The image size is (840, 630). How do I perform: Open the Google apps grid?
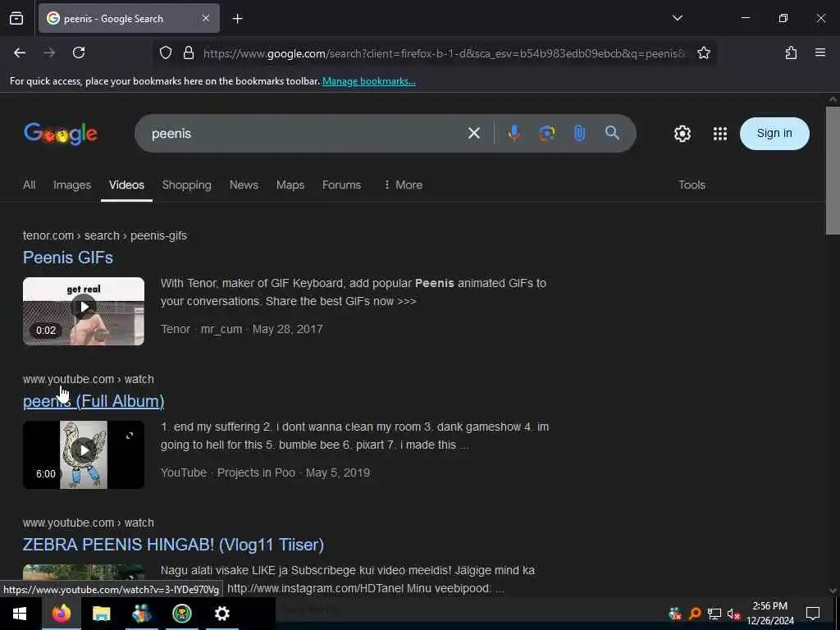pyautogui.click(x=720, y=134)
